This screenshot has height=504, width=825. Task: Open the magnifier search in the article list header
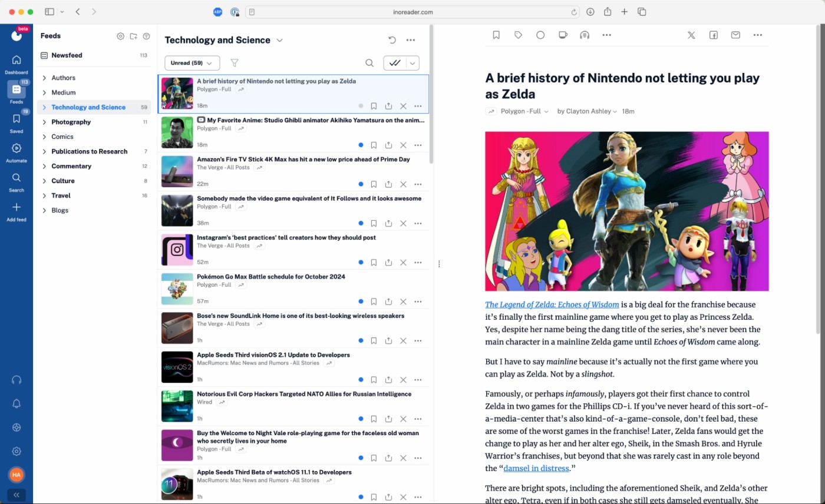369,63
